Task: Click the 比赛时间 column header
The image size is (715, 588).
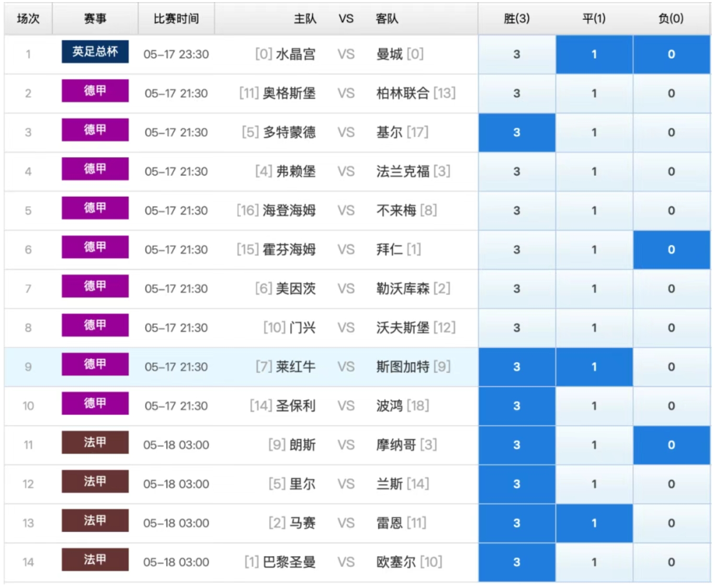Action: click(x=176, y=19)
